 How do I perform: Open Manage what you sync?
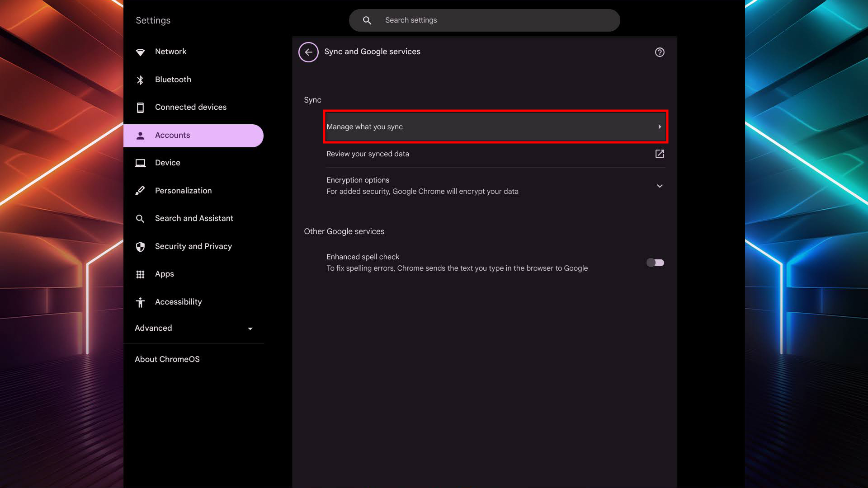point(495,127)
